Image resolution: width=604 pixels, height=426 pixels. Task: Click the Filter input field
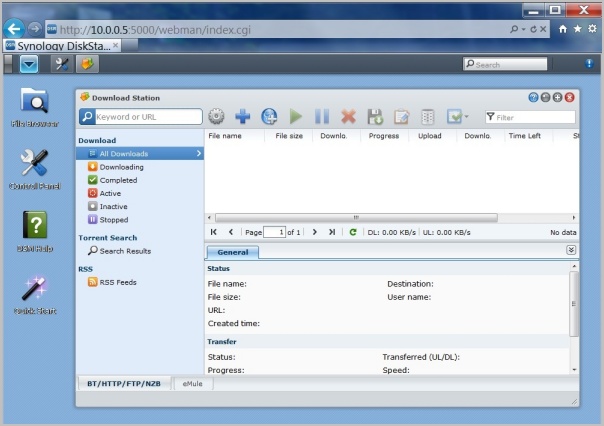pos(530,117)
